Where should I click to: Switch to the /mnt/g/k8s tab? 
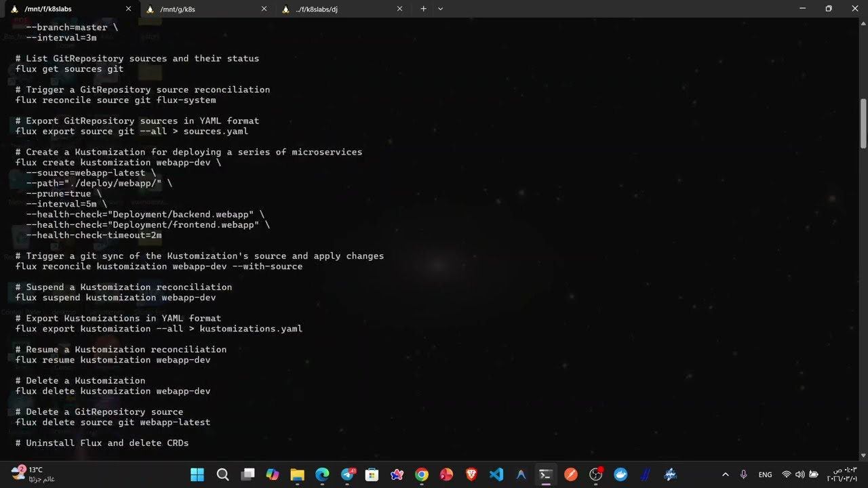207,9
